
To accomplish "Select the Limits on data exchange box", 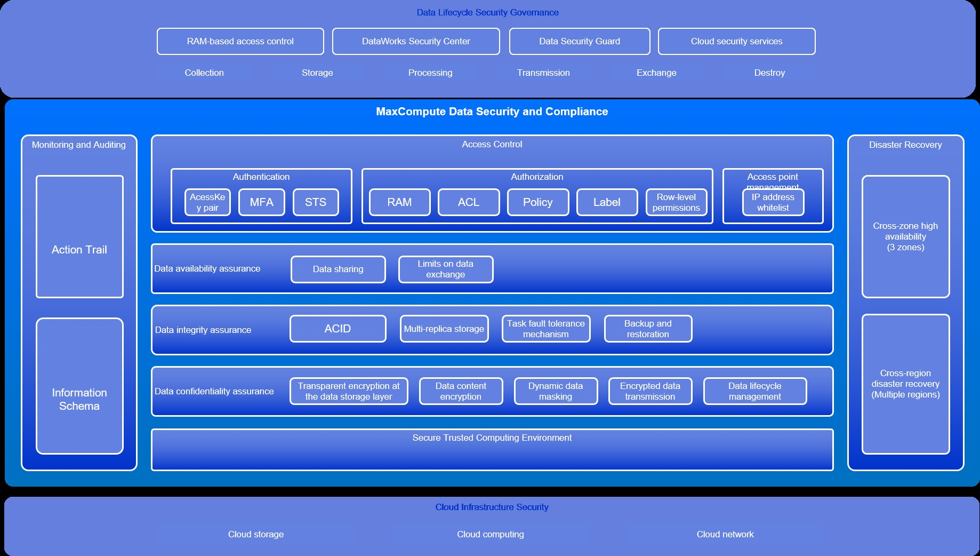I will click(x=446, y=269).
